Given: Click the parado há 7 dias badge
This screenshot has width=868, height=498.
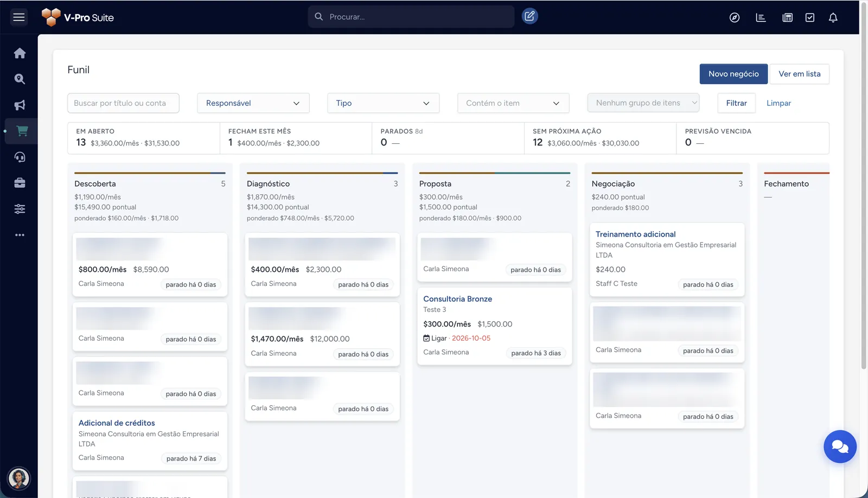Looking at the screenshot, I should pyautogui.click(x=191, y=458).
